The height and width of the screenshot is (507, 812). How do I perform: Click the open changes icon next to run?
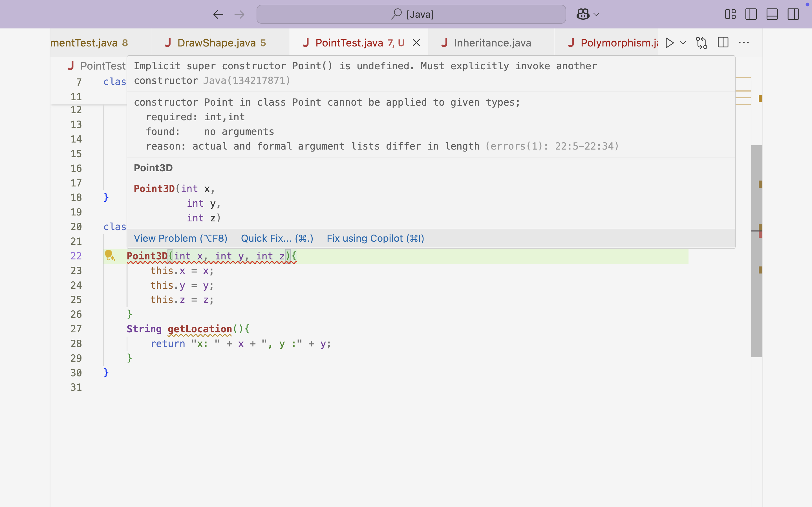701,43
